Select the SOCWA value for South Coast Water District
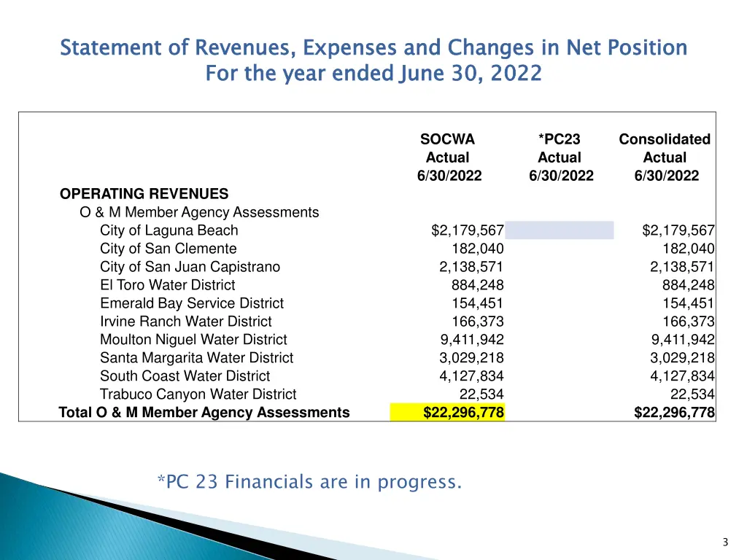 click(x=471, y=376)
